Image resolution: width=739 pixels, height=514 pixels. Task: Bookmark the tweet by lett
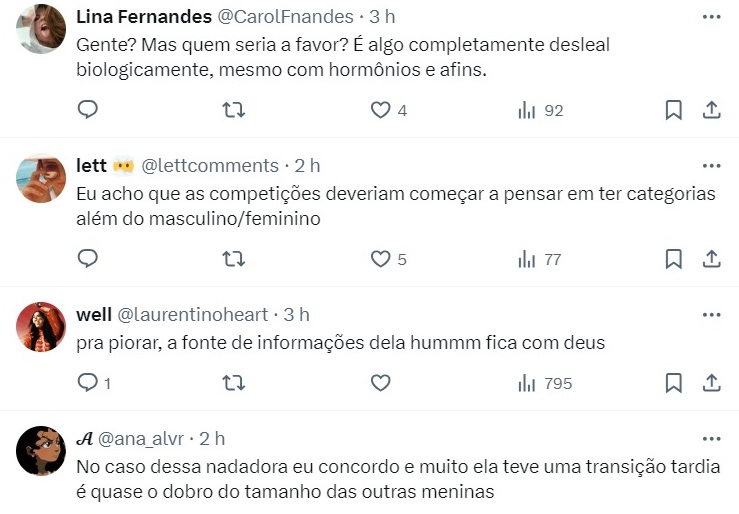673,259
